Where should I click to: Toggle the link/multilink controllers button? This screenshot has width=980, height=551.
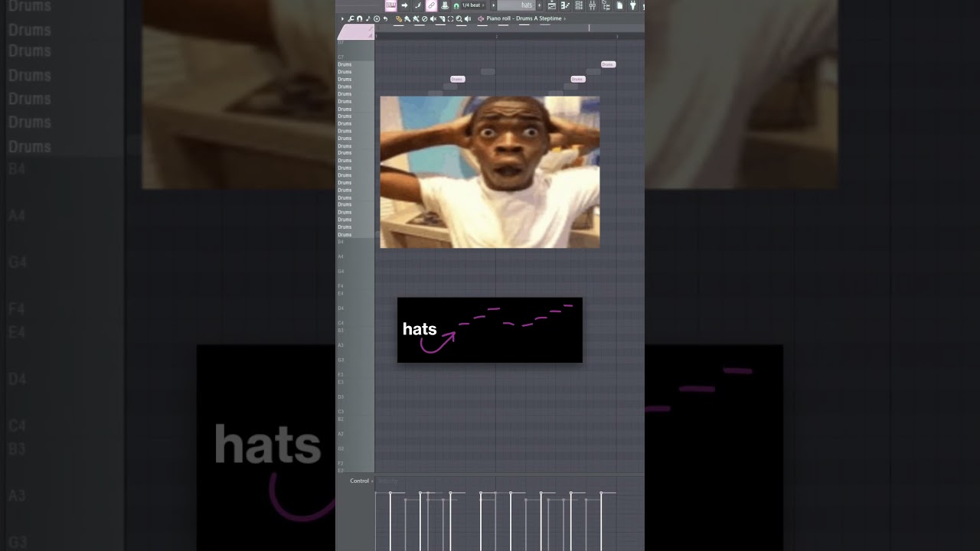point(431,5)
